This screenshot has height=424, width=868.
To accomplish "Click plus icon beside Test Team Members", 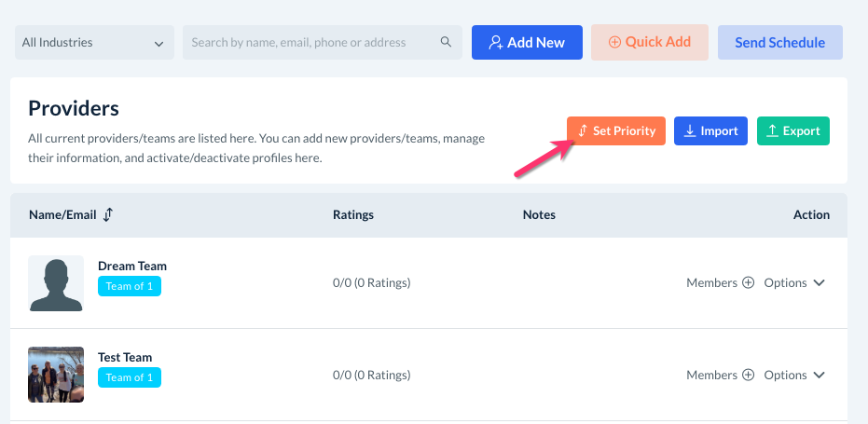I will [748, 376].
